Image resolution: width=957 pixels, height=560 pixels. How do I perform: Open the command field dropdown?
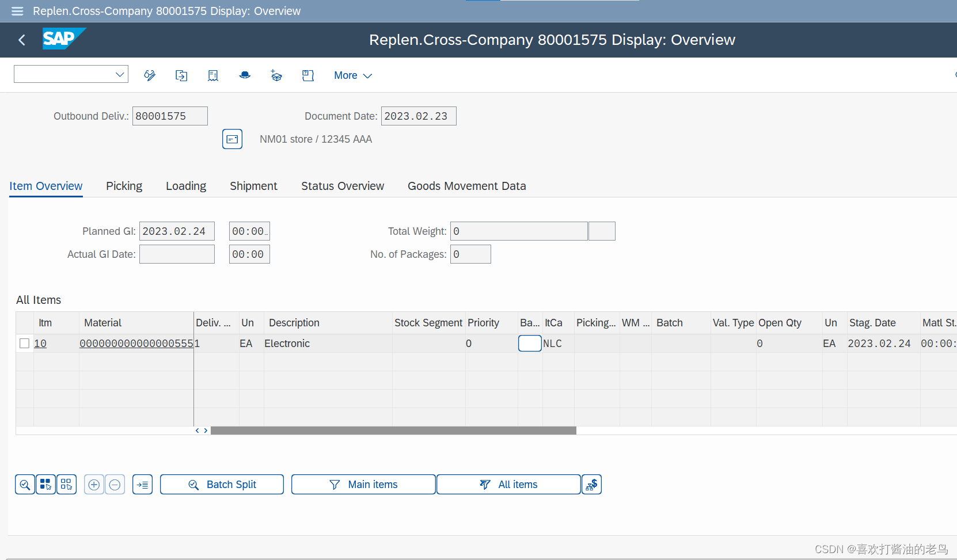(x=120, y=74)
